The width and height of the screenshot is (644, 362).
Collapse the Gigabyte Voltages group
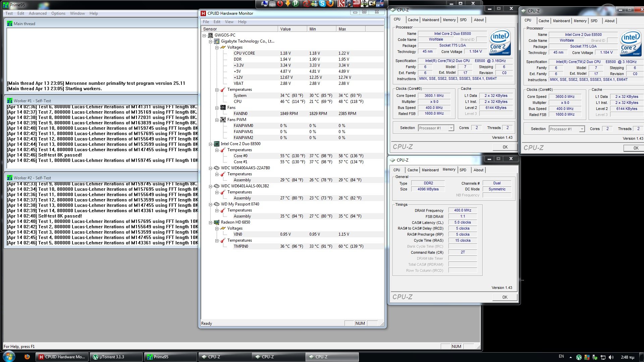(x=217, y=48)
